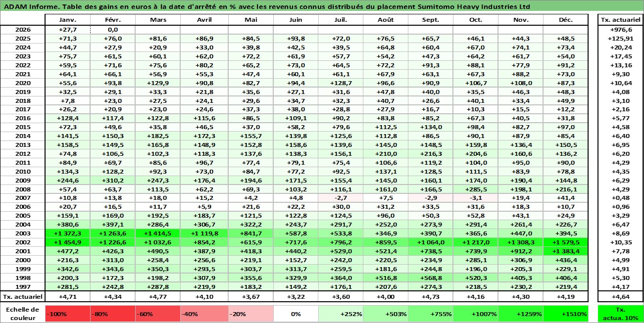644x323 pixels.
Task: Click the '+27,7' cell for Janv. 2026
Action: (67, 30)
